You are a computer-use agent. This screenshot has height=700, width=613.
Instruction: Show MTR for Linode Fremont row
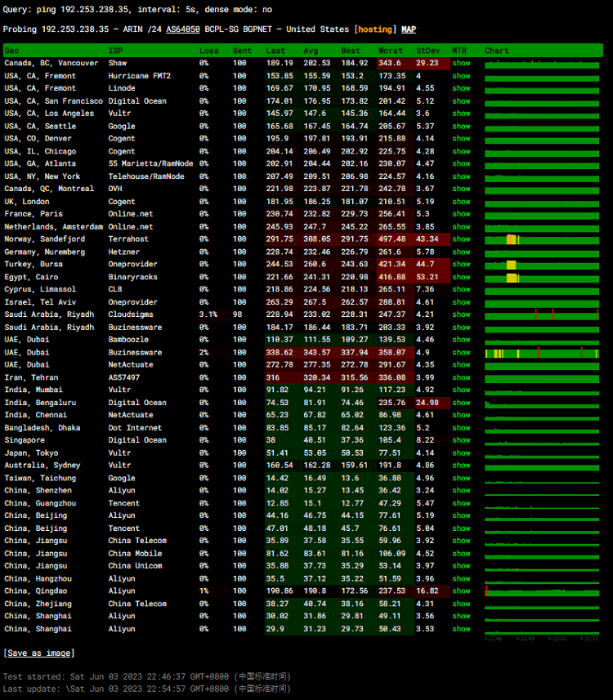pyautogui.click(x=461, y=88)
